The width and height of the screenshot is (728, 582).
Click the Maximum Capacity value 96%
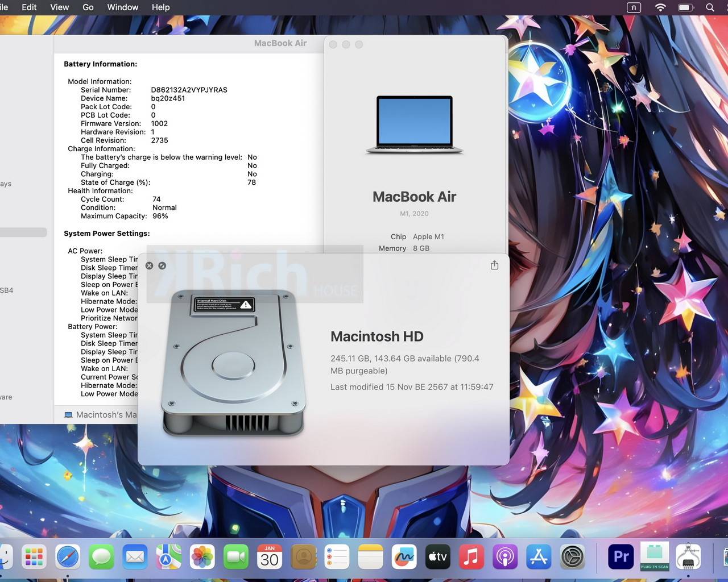pyautogui.click(x=160, y=216)
